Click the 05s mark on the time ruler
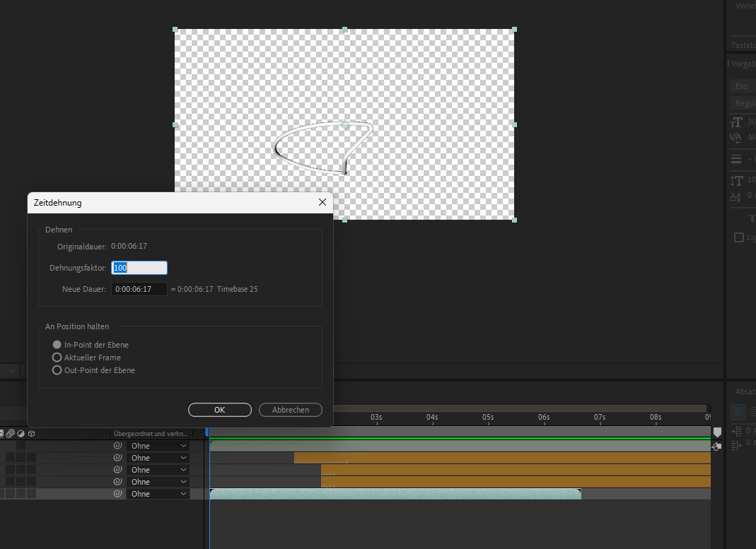The image size is (756, 549). (x=488, y=417)
